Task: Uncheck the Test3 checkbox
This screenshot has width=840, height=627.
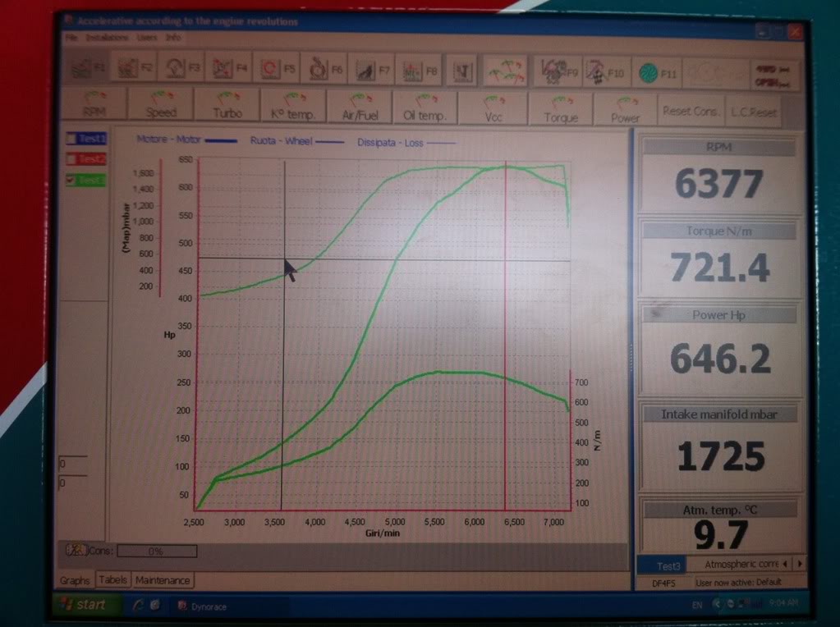Action: (x=71, y=180)
